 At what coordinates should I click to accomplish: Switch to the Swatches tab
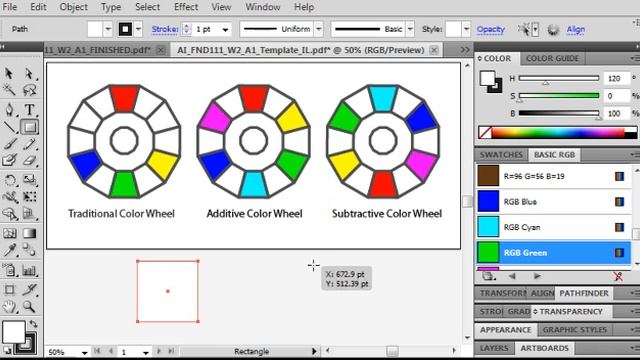(x=501, y=155)
